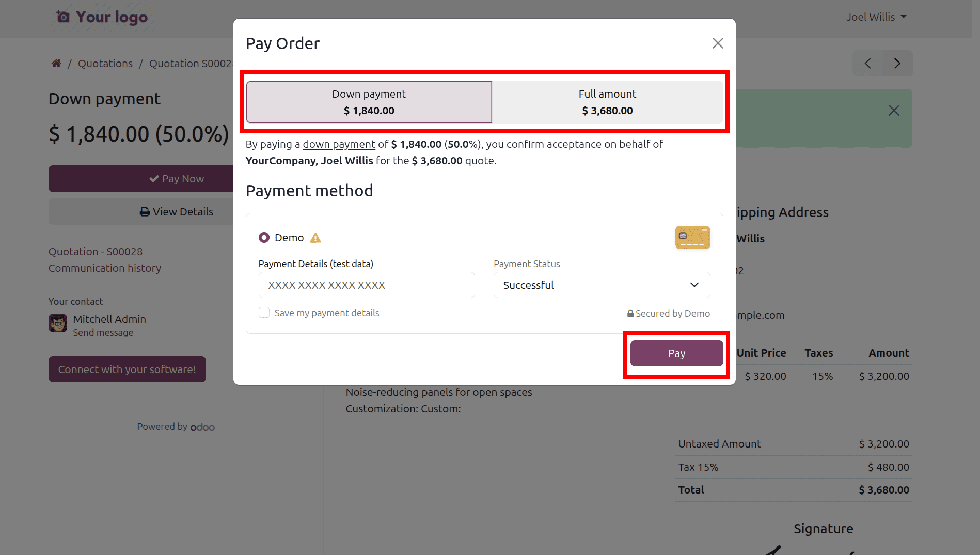Click the checkmark icon inside Pay Now
980x555 pixels.
coord(154,178)
